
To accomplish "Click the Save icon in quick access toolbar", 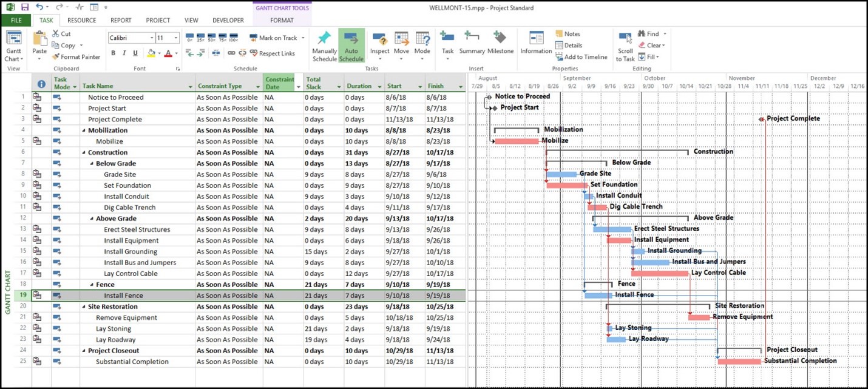I will tap(25, 7).
